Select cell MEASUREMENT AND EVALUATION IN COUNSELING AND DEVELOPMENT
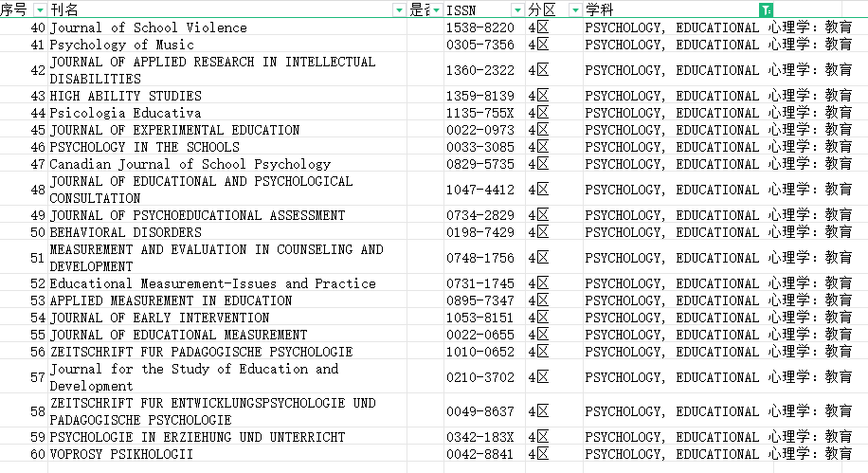Viewport: 868px width, 473px height. point(227,258)
